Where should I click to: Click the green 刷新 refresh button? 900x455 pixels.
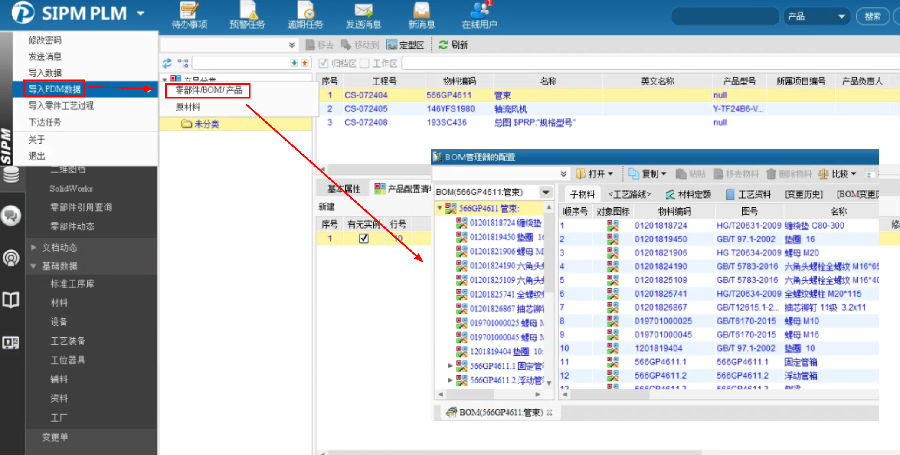453,45
